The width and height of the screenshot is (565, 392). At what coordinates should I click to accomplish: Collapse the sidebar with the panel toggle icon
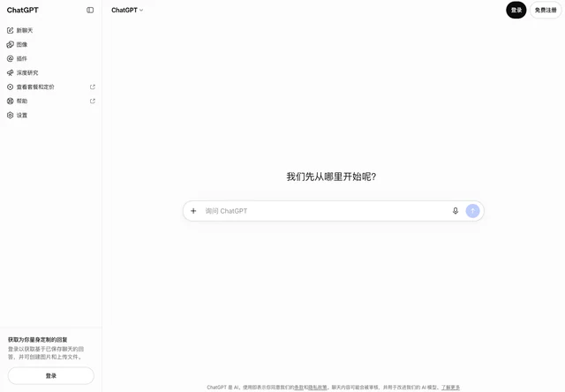[90, 10]
